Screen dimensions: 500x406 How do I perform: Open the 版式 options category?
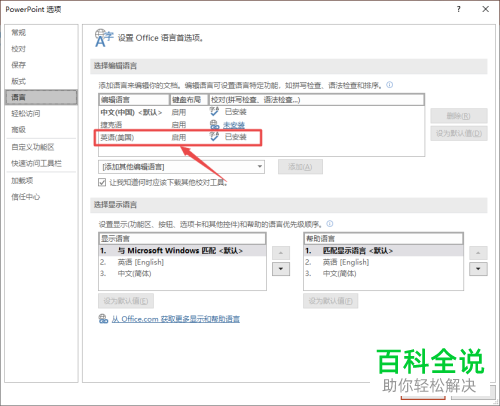(41, 81)
